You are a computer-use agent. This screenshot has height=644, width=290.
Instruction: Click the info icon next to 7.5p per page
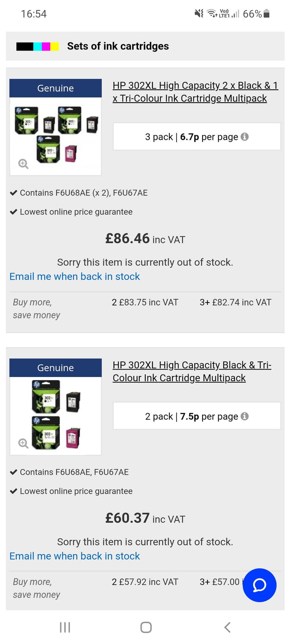click(244, 416)
